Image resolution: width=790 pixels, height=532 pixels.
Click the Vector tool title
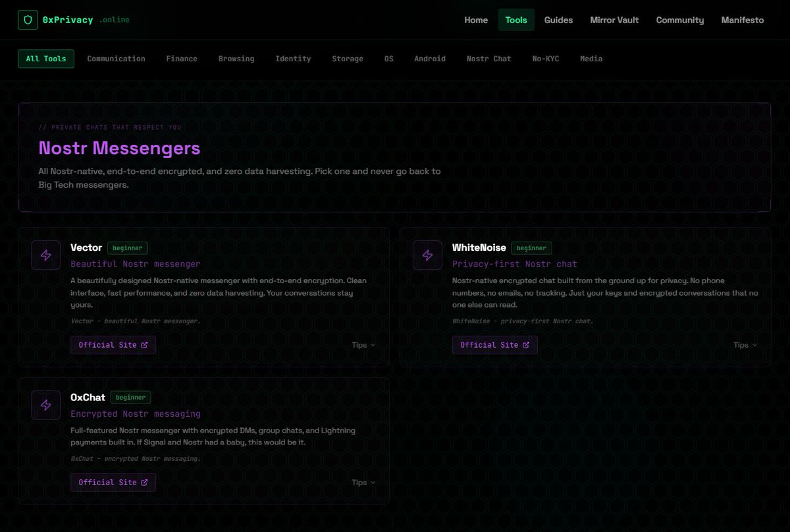pyautogui.click(x=86, y=248)
